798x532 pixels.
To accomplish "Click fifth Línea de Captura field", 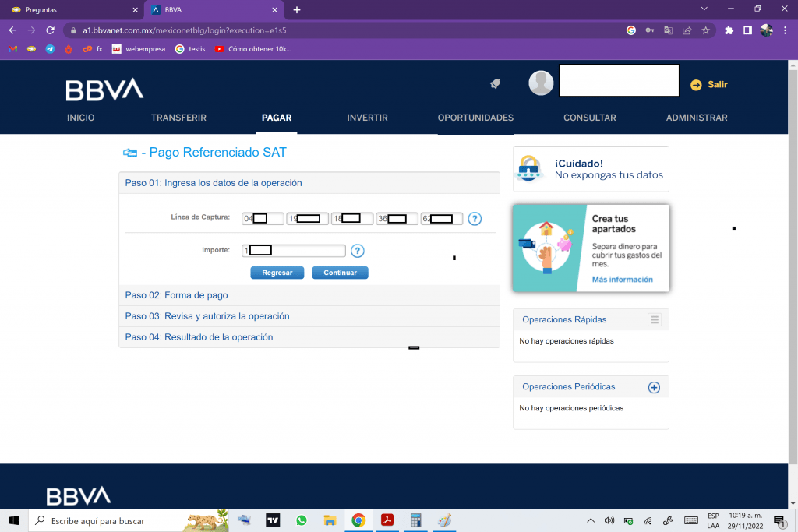I will tap(442, 219).
